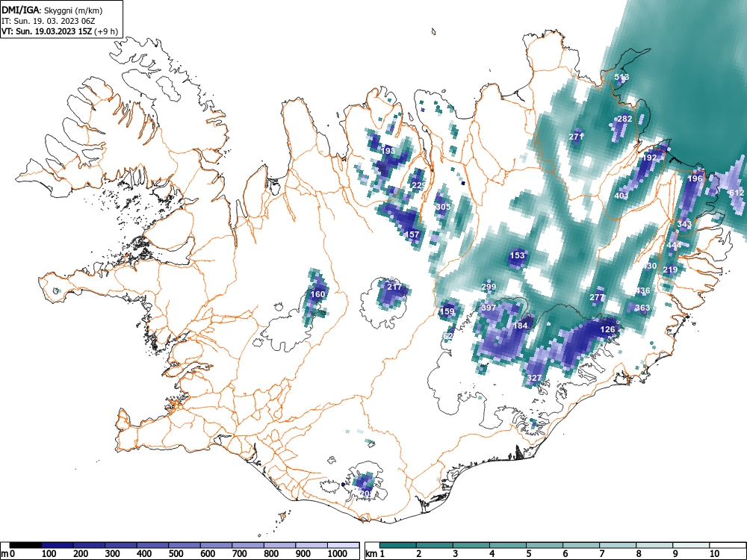747x560 pixels.
Task: Click the 10 label in the km legend
Action: click(x=713, y=554)
